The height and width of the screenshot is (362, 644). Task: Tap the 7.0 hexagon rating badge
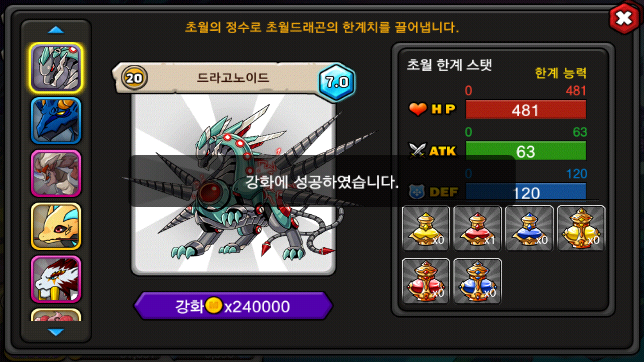point(337,82)
